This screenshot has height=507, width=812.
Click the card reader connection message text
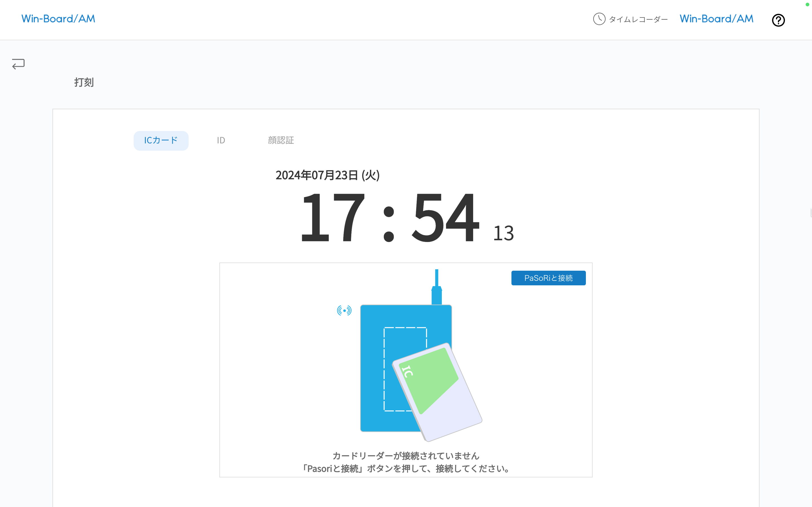(x=406, y=463)
